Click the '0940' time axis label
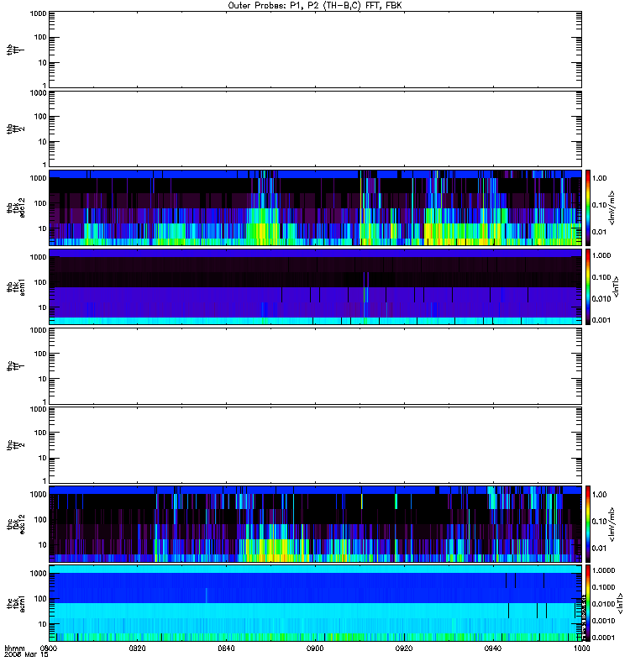This screenshot has height=672, width=630. pyautogui.click(x=493, y=648)
